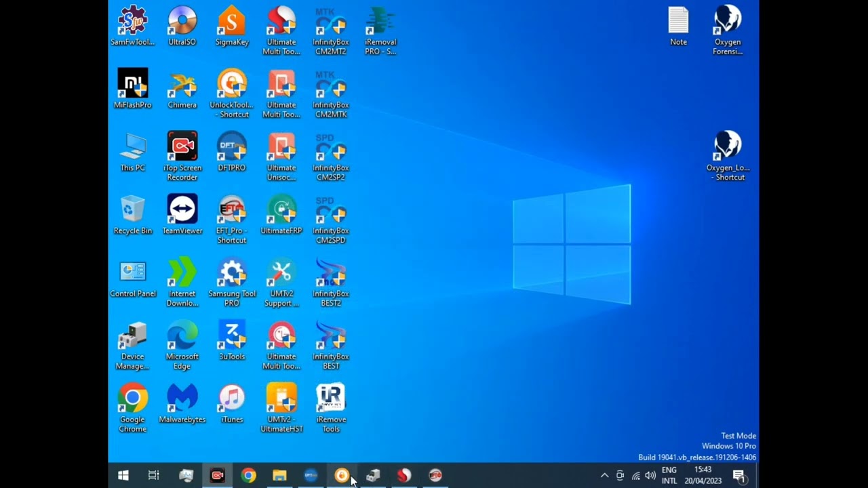
Task: Launch the Oxygen Forensic desktop shortcut
Action: 728,30
